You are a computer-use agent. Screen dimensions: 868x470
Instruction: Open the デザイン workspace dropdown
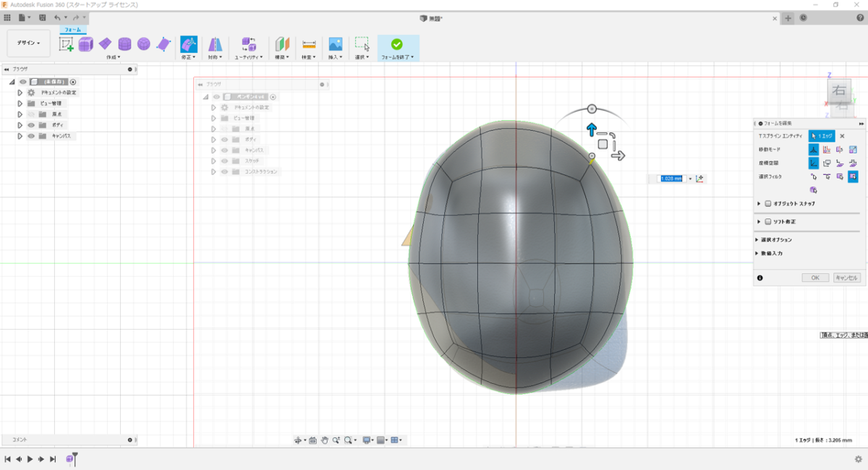pyautogui.click(x=29, y=43)
